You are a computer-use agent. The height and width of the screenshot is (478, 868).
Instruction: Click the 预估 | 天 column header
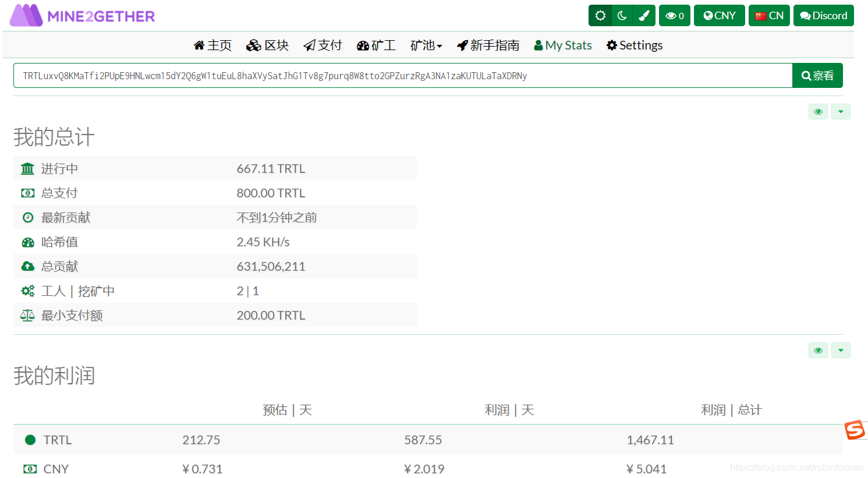click(287, 410)
